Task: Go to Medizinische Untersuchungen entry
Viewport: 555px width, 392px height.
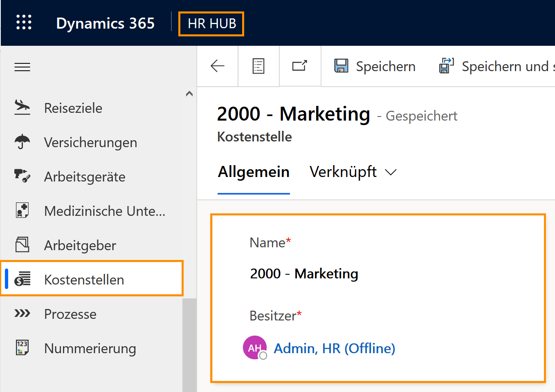Action: (x=104, y=211)
